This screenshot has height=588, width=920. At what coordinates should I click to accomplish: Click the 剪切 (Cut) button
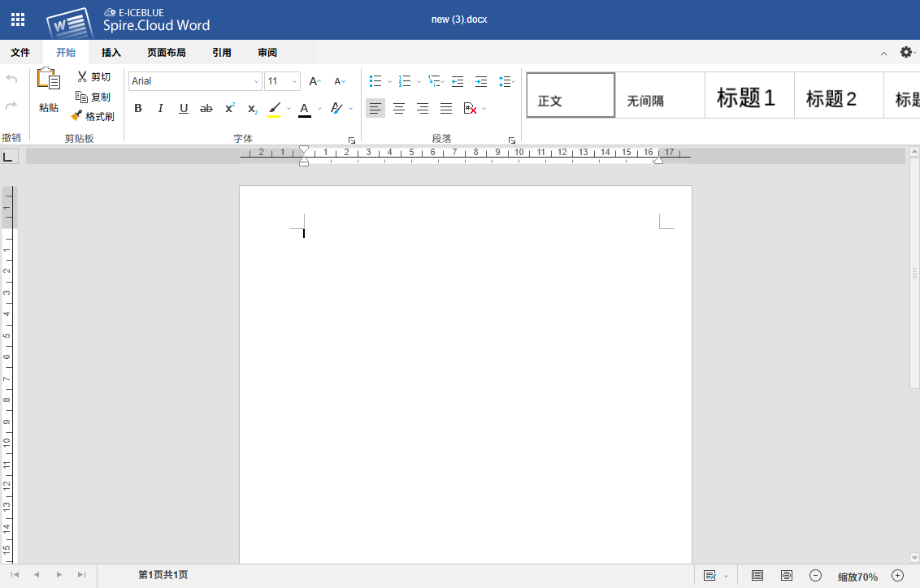coord(93,77)
